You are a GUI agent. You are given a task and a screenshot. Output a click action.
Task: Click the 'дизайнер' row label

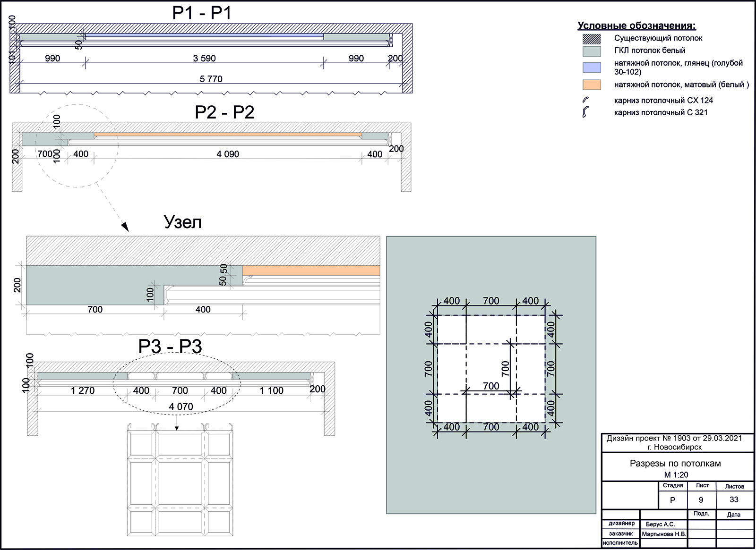coord(622,524)
